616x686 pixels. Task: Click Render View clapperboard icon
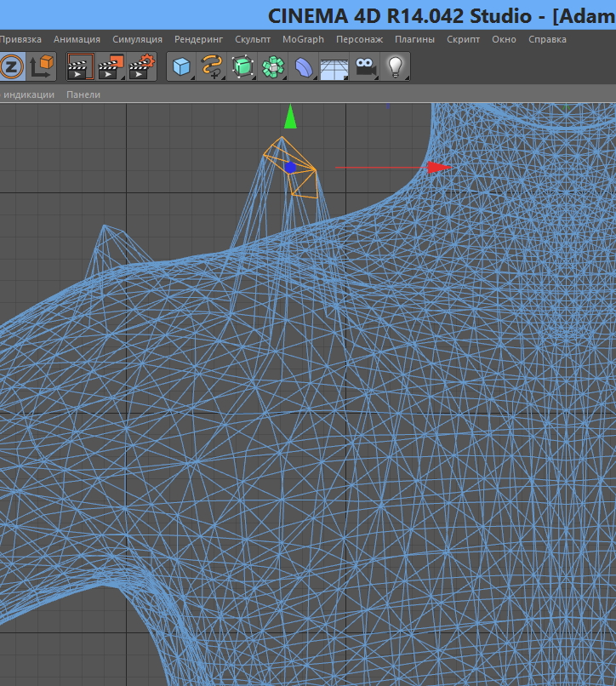[x=80, y=66]
